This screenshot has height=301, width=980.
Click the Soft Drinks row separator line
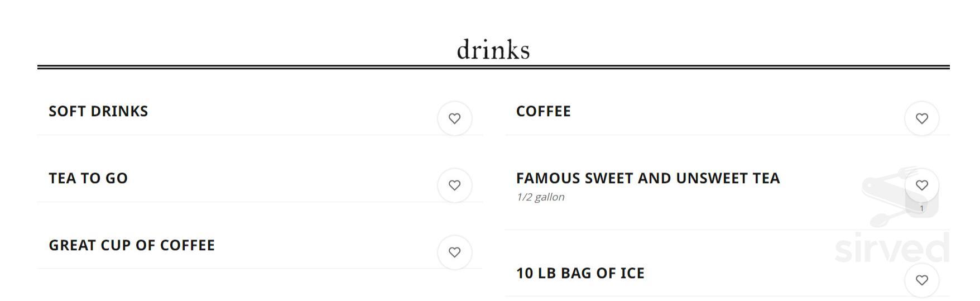tap(223, 135)
